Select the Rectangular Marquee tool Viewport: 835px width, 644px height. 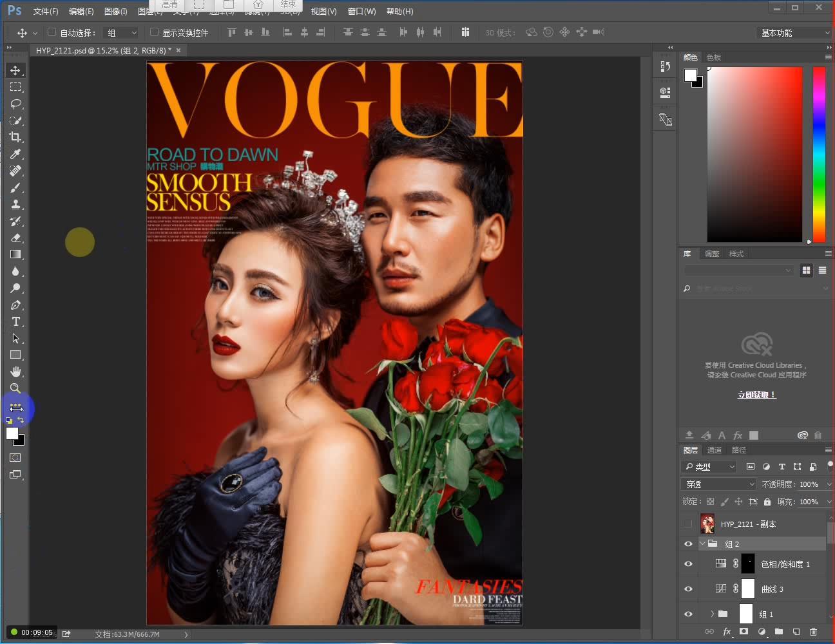(x=15, y=87)
